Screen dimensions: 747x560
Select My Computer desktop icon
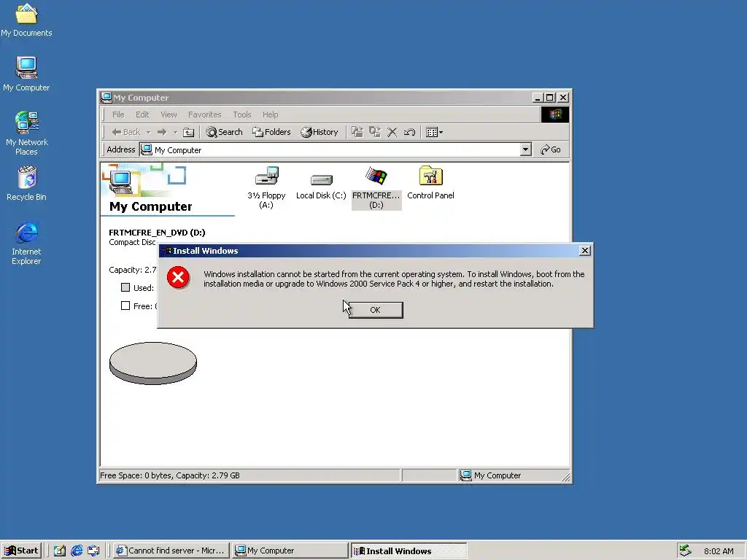[26, 74]
